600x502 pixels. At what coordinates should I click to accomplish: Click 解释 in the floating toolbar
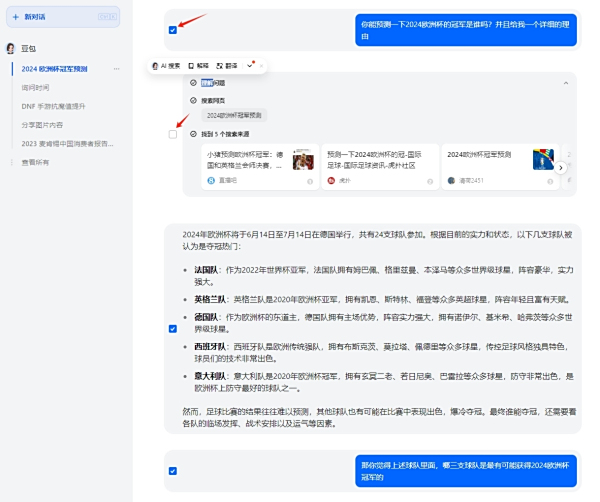click(198, 66)
